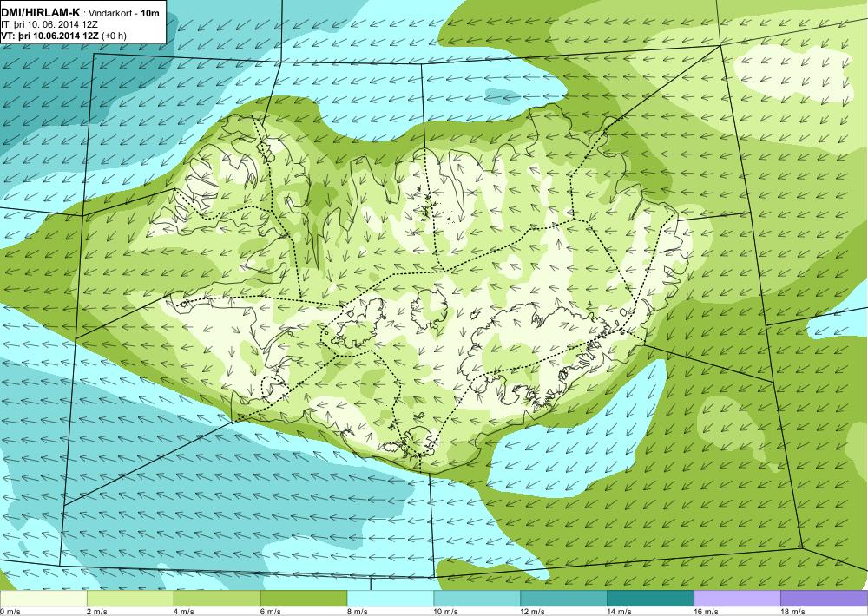868x616 pixels.
Task: Click the '10 m/s' legend label
Action: (x=445, y=612)
